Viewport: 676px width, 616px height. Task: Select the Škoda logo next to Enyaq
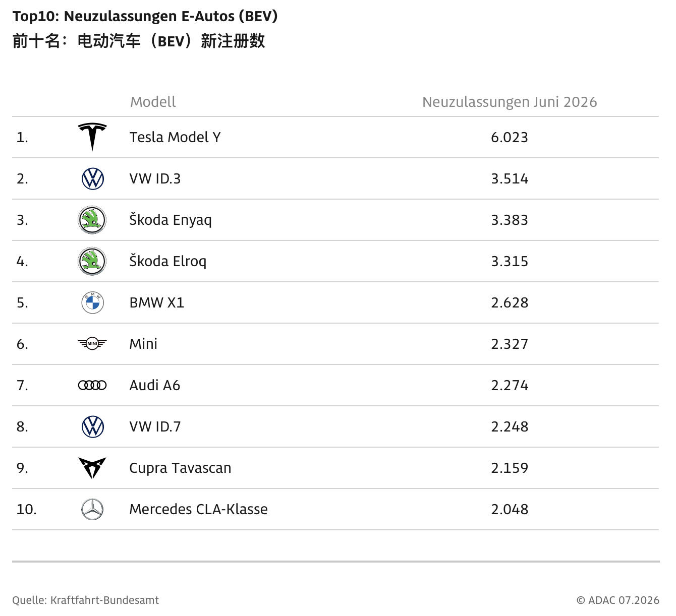coord(92,220)
